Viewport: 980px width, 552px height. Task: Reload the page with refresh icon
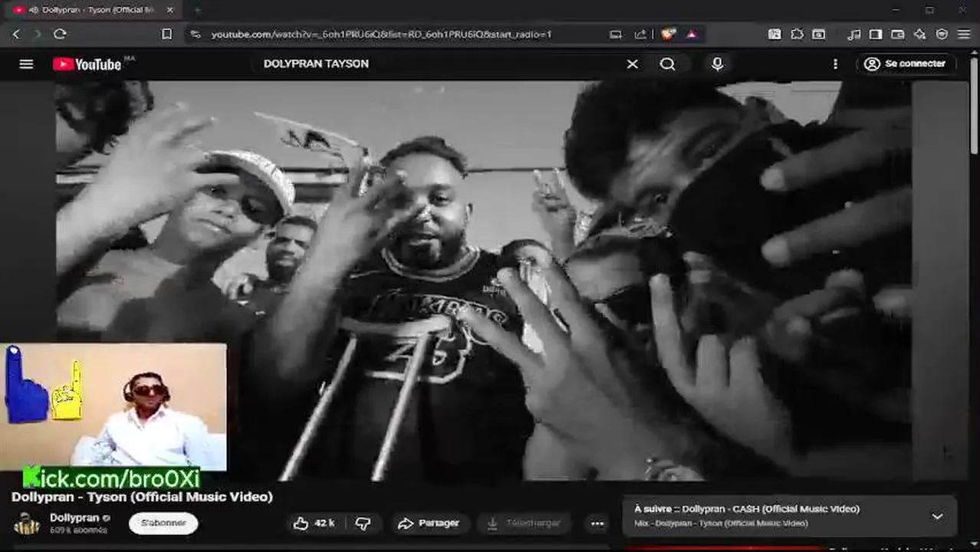pos(60,34)
